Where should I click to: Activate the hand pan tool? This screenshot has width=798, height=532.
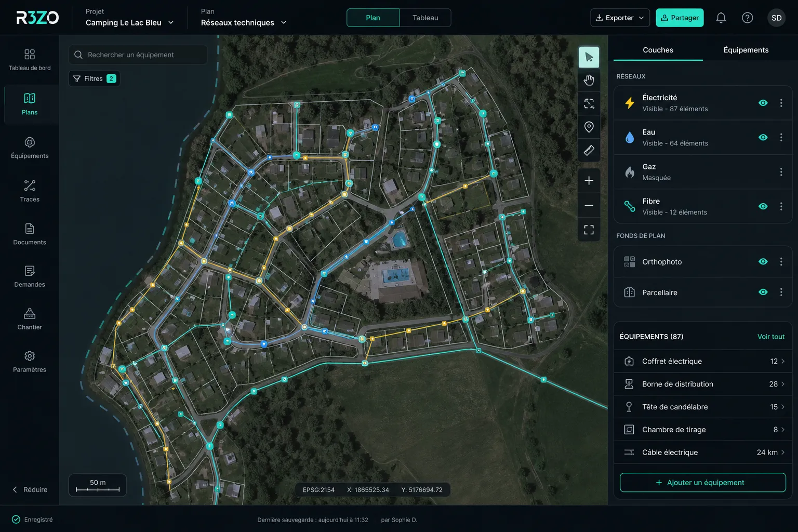point(589,80)
